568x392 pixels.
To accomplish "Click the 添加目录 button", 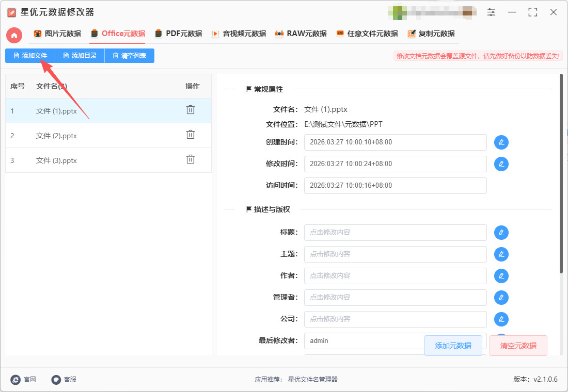I will [80, 56].
